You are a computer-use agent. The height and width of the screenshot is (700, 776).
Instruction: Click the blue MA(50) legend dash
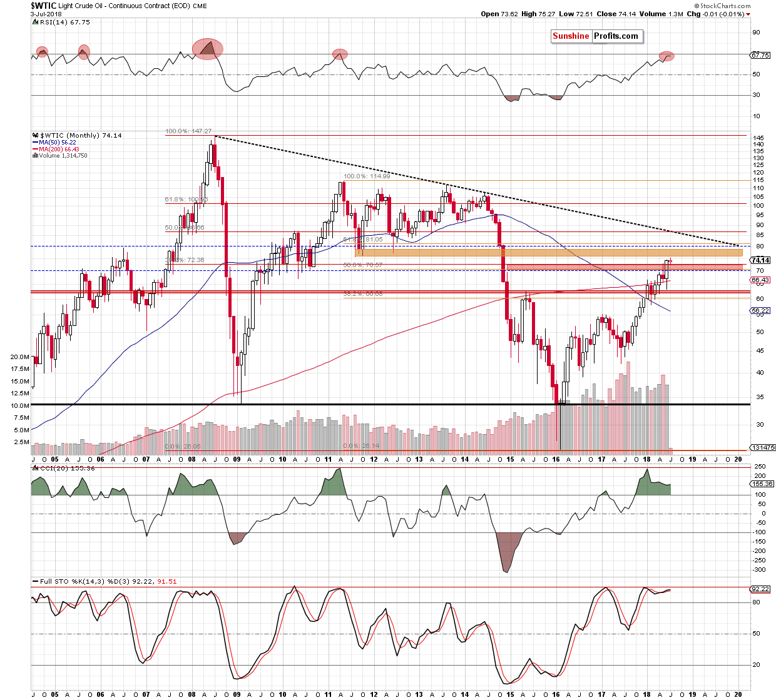[x=35, y=143]
